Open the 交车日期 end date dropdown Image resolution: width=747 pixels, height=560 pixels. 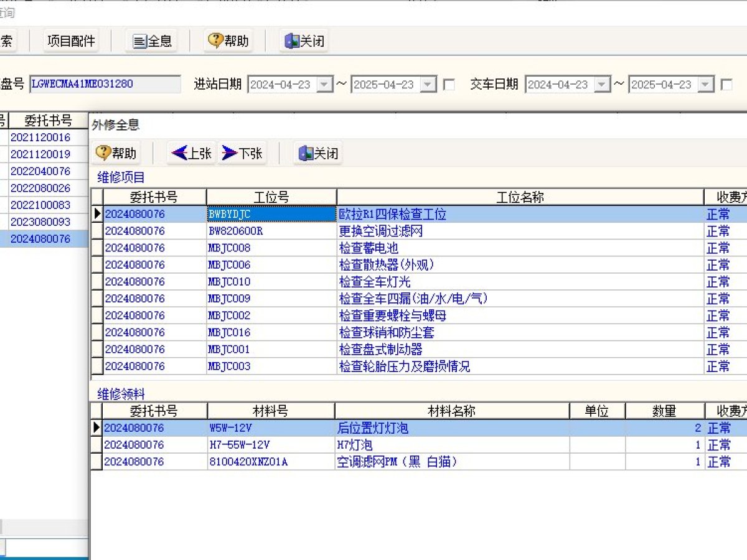tap(706, 85)
